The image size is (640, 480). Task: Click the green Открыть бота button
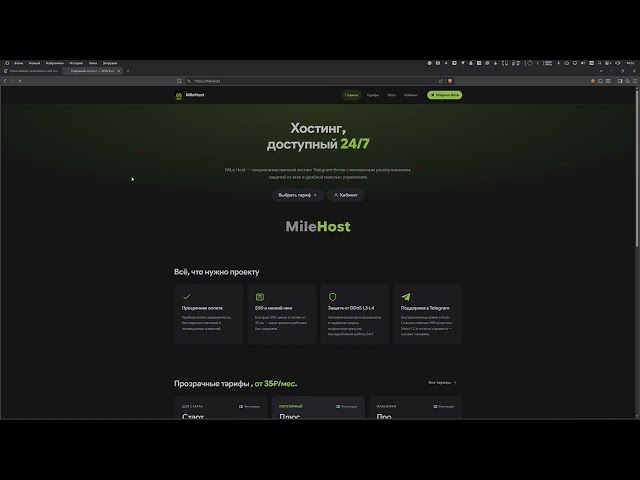(444, 95)
